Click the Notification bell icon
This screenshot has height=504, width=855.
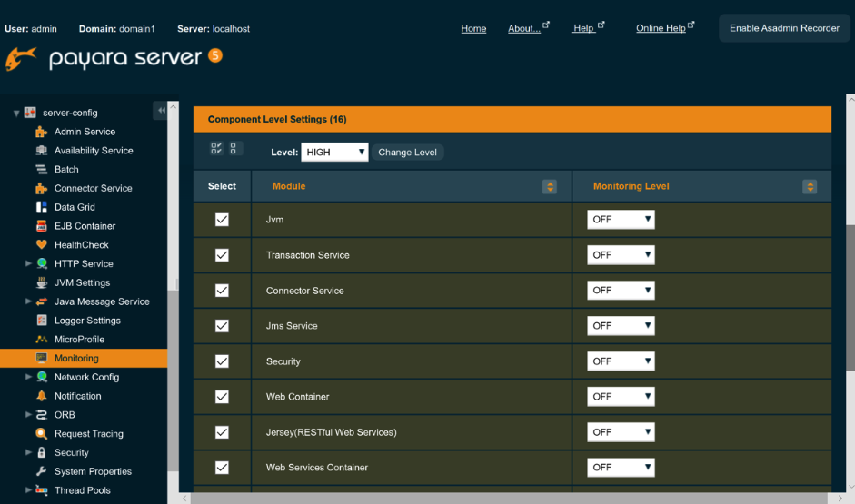[x=41, y=396]
